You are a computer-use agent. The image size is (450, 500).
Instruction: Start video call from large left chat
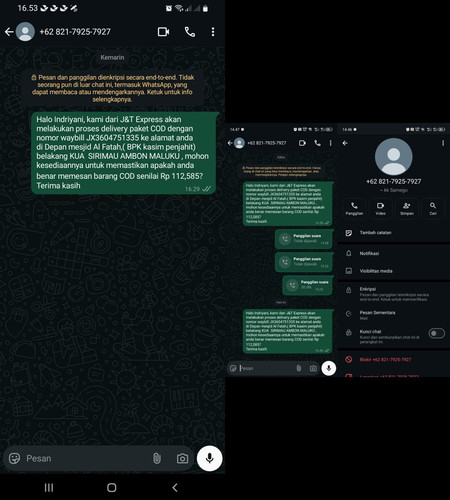point(163,32)
